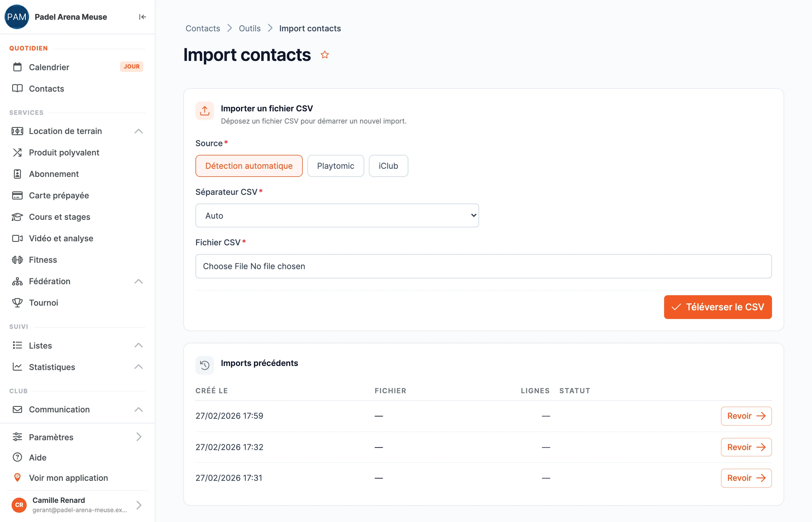812x522 pixels.
Task: Open Camille Renard account menu
Action: click(x=77, y=505)
